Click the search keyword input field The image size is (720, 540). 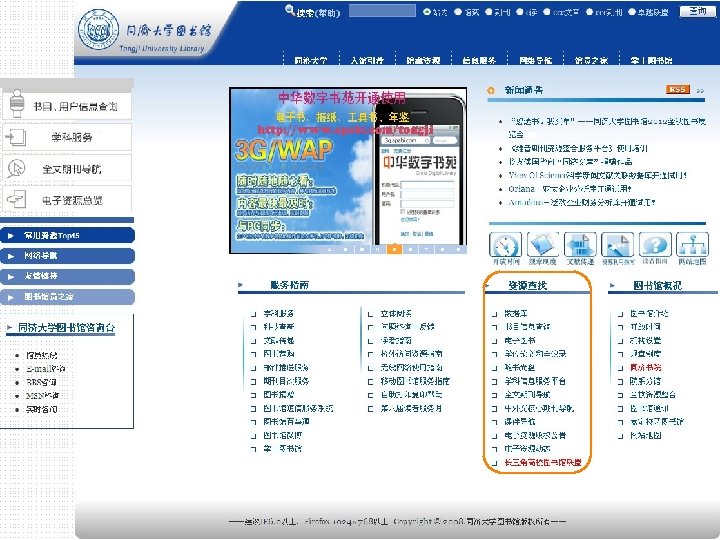click(382, 11)
